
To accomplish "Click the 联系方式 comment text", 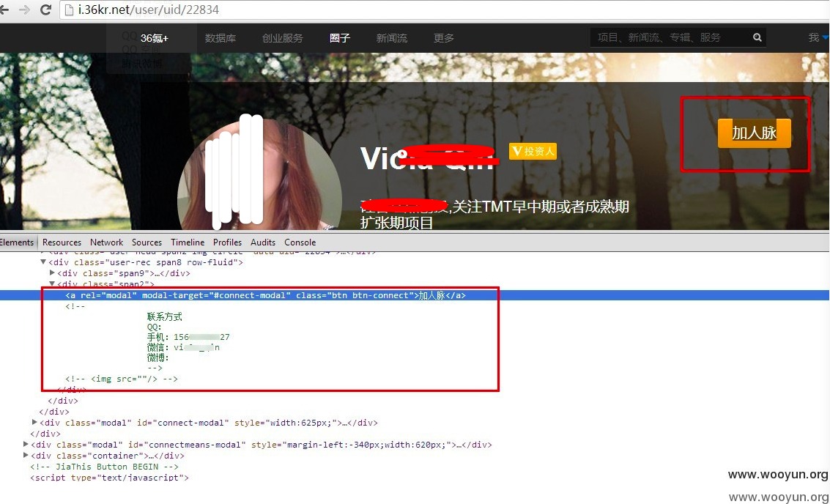I will (165, 316).
